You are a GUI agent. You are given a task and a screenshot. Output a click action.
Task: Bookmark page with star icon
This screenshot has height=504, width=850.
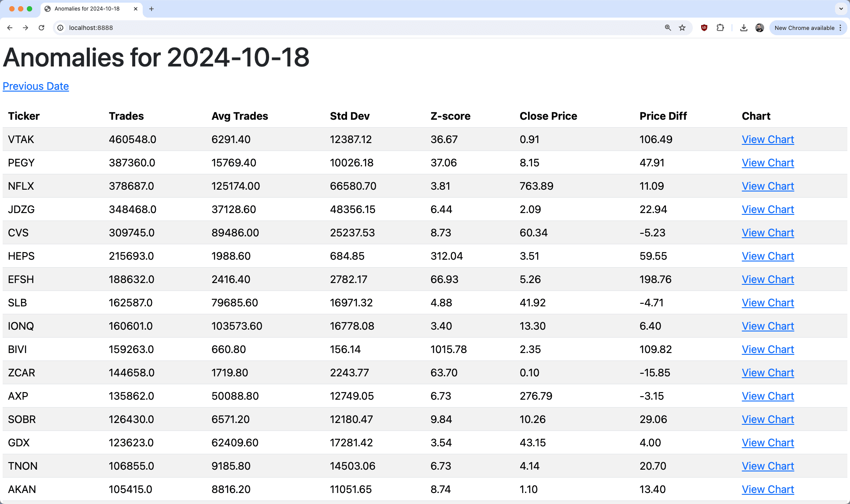(682, 28)
